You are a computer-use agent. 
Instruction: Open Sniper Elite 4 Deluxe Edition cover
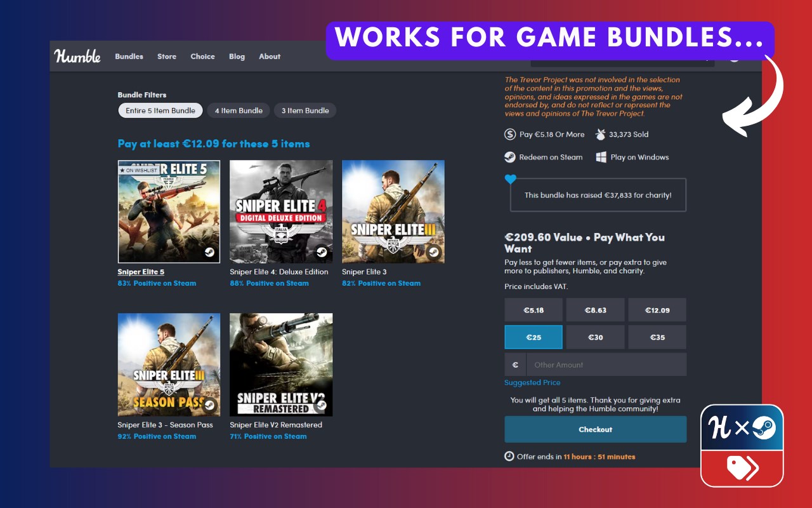point(281,211)
